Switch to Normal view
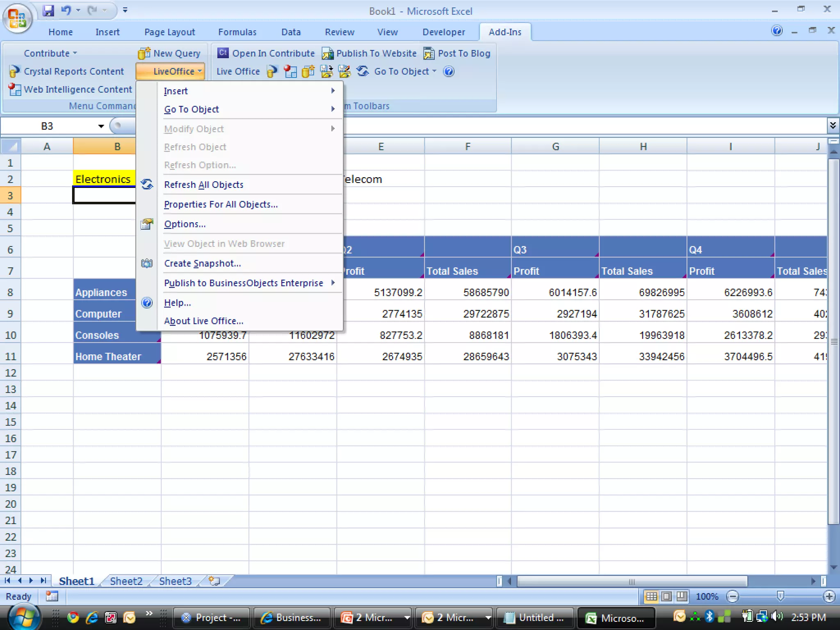This screenshot has width=840, height=630. [x=651, y=596]
